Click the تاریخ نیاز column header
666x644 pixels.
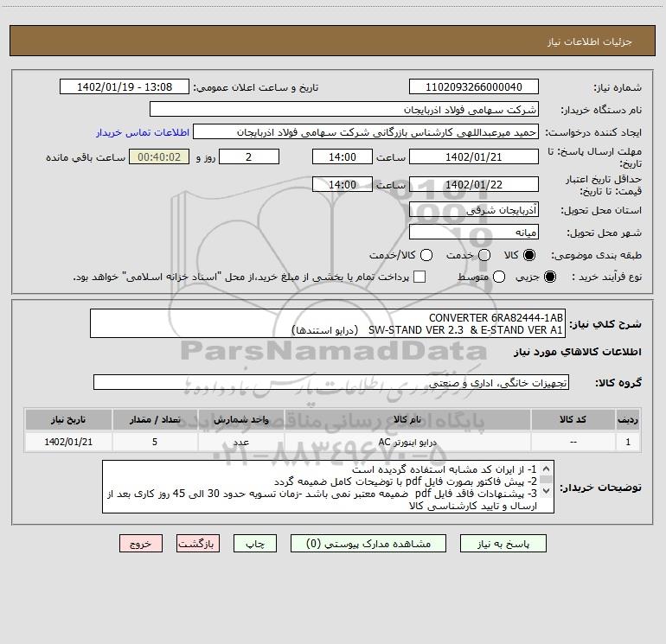(68, 419)
